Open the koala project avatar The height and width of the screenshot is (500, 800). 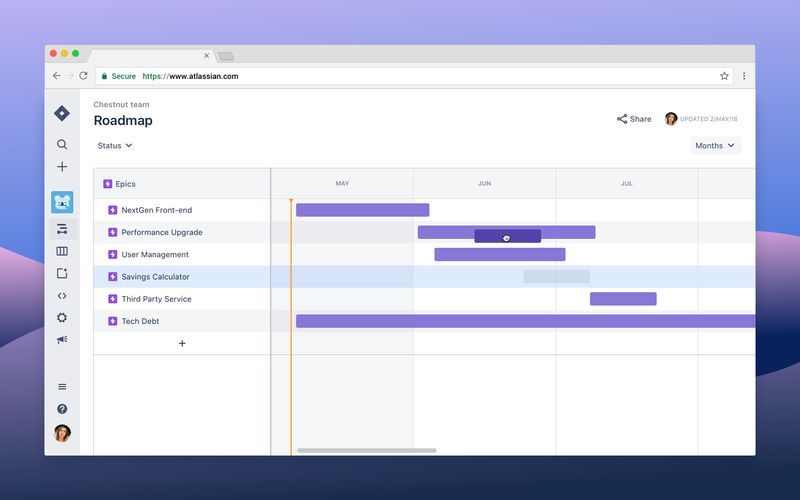click(62, 203)
